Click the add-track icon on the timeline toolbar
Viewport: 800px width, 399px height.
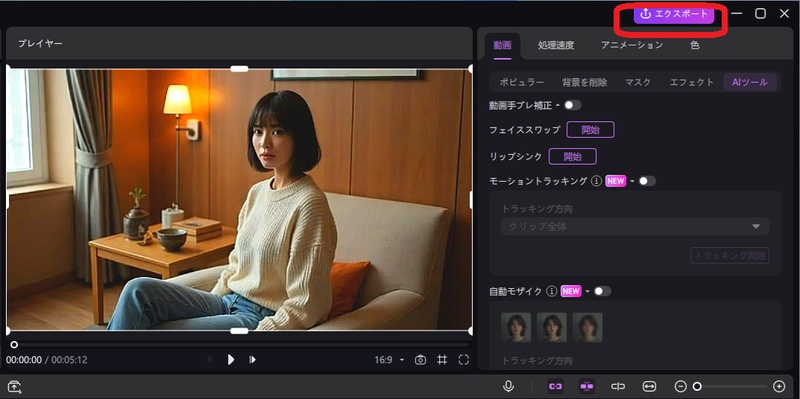coord(14,387)
